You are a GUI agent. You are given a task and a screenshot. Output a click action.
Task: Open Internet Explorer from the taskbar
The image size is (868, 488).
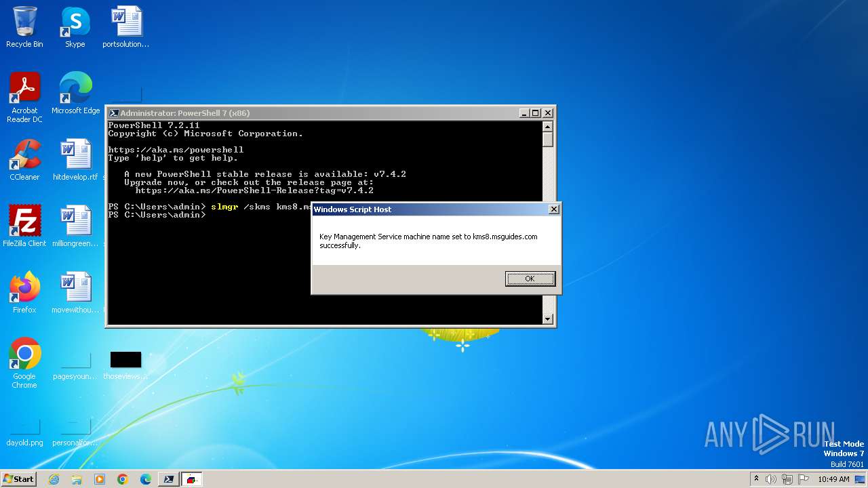(54, 479)
